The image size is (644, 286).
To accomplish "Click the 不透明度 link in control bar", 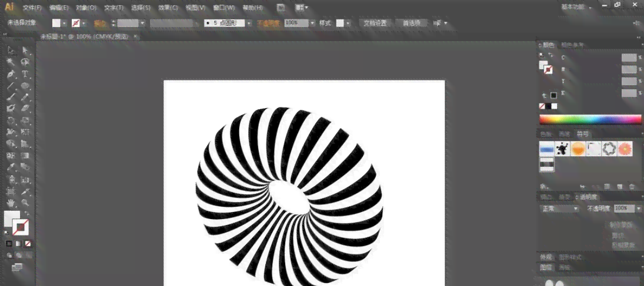I will pos(268,23).
